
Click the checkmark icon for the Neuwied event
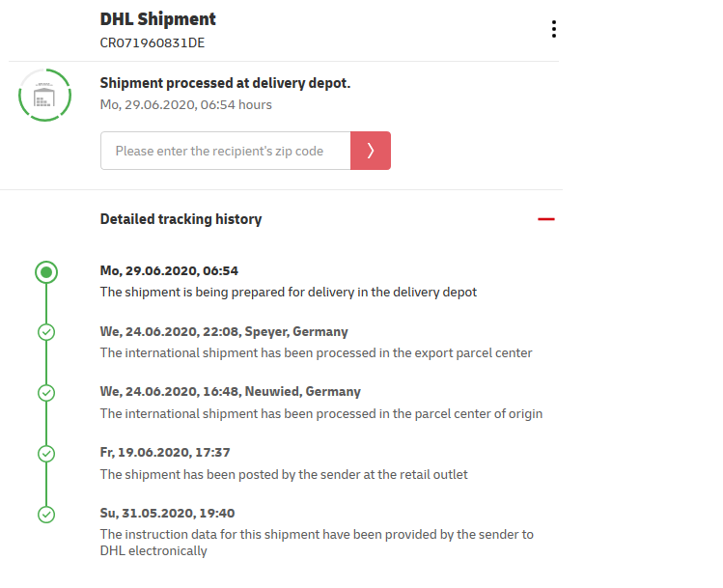tap(46, 393)
